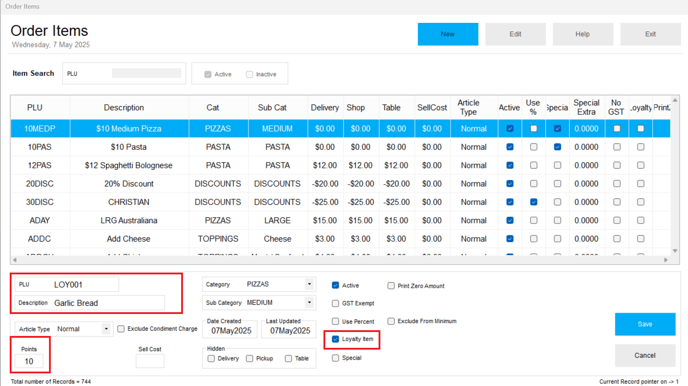The image size is (688, 386).
Task: Enable the GST Exempt checkbox
Action: (x=336, y=303)
